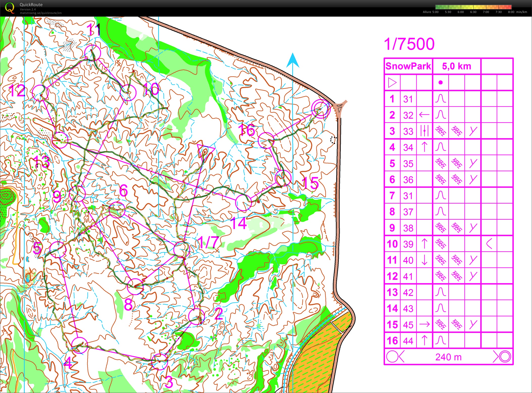Click control circle 12 on the map
The width and height of the screenshot is (532, 393).
tap(40, 93)
